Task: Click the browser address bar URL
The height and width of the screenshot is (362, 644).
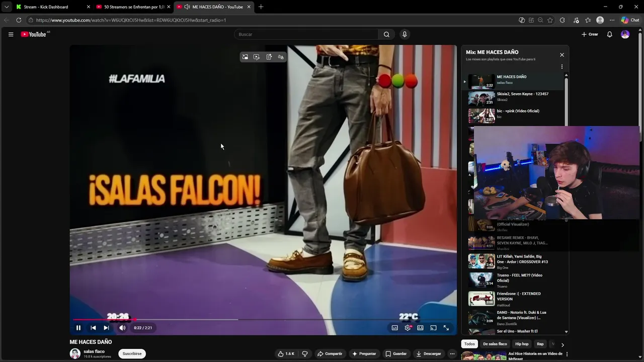Action: click(x=131, y=20)
